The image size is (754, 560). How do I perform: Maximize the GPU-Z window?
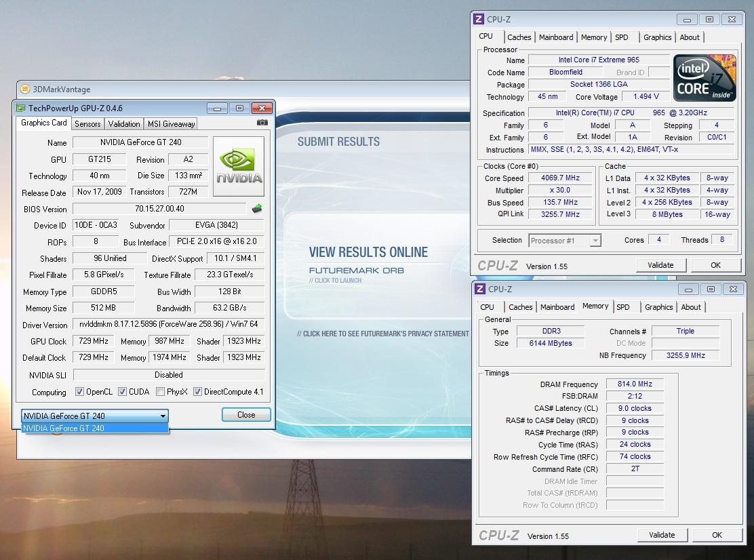pyautogui.click(x=239, y=108)
